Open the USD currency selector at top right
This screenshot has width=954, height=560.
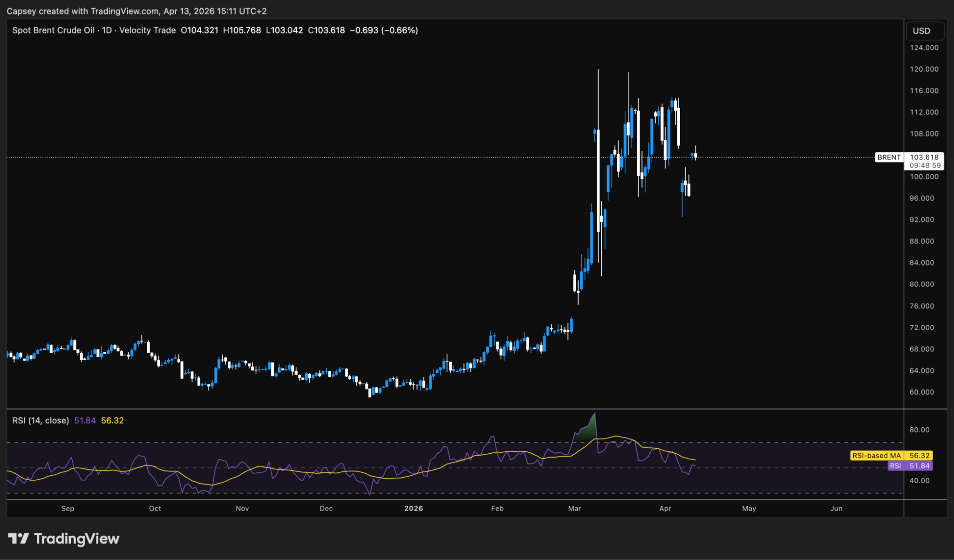(925, 31)
